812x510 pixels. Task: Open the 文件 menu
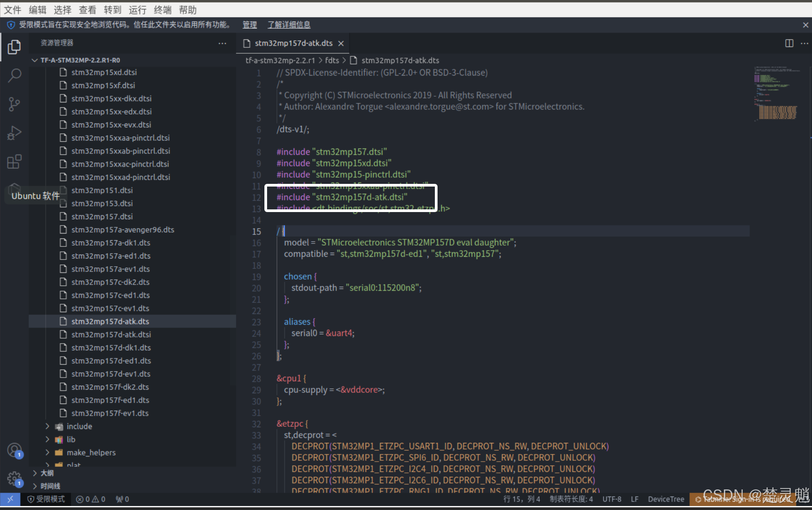point(13,10)
